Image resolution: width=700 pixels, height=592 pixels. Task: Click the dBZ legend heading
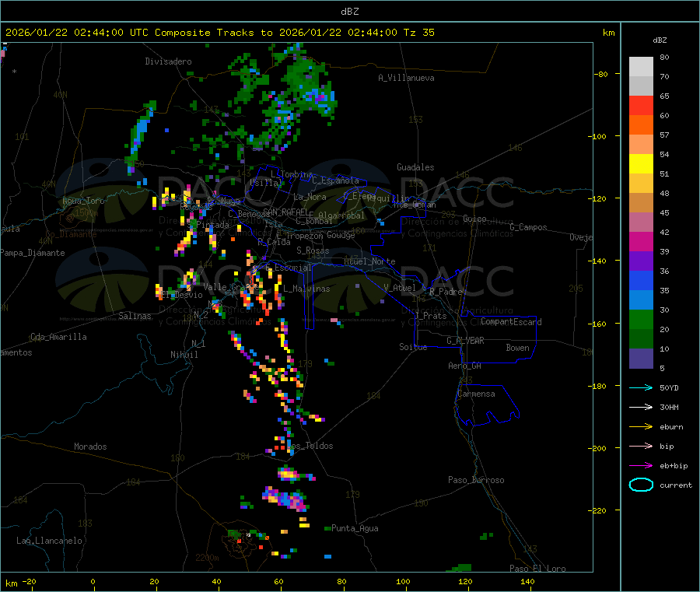click(x=660, y=40)
